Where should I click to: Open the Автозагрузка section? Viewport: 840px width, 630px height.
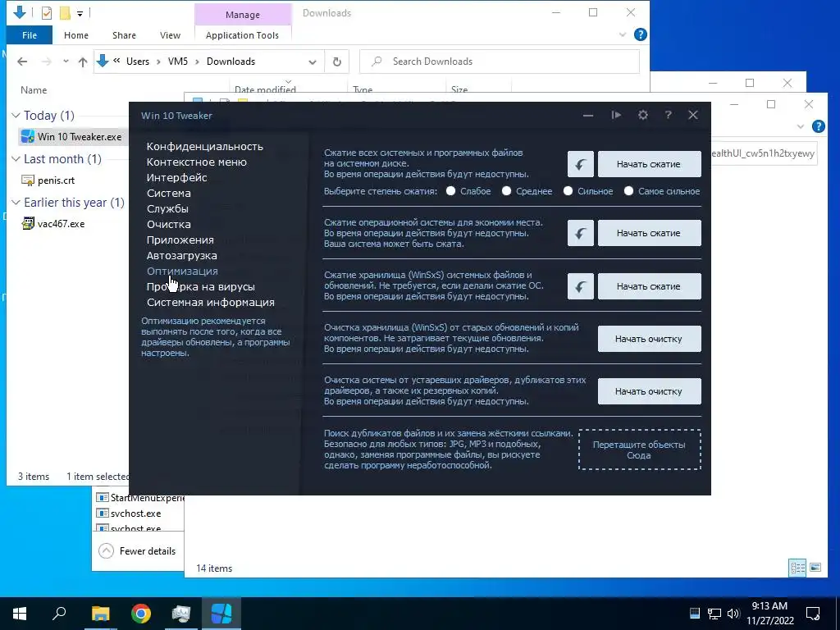[x=181, y=256]
